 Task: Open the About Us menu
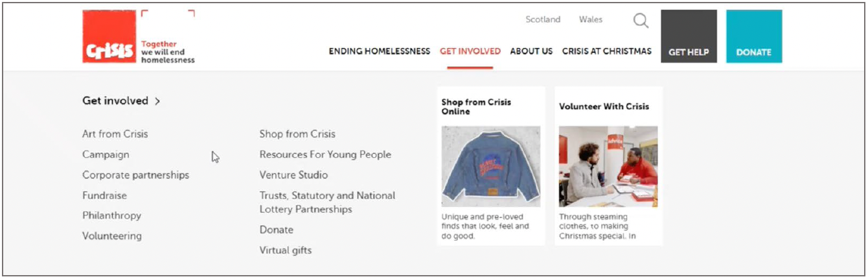[x=531, y=51]
